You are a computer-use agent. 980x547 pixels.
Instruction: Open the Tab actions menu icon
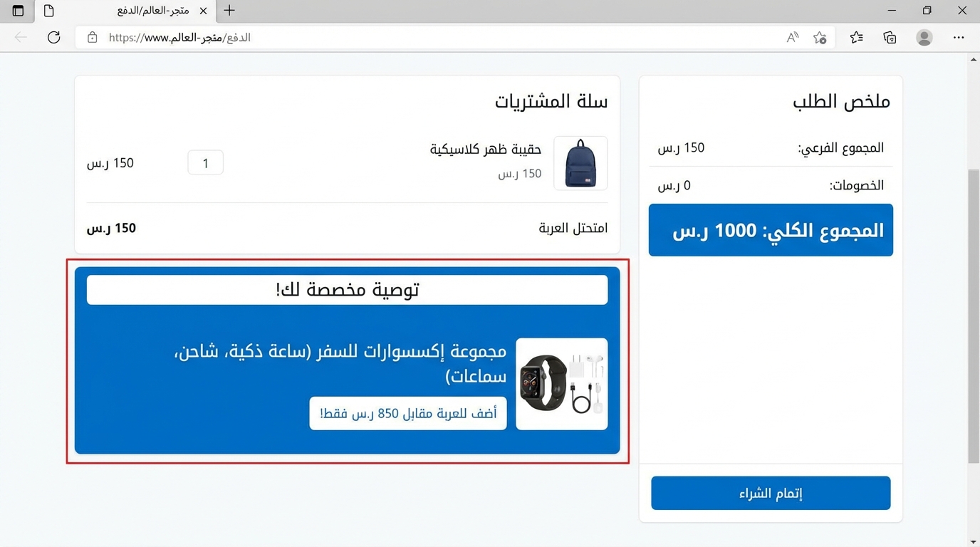tap(17, 11)
